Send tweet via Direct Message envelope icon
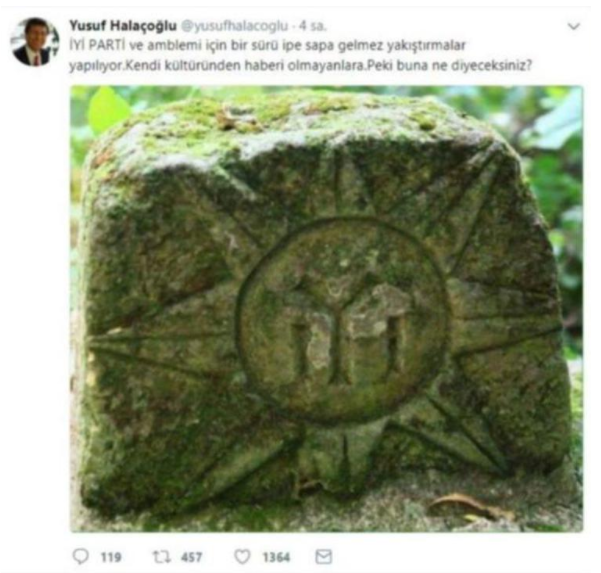 323,557
